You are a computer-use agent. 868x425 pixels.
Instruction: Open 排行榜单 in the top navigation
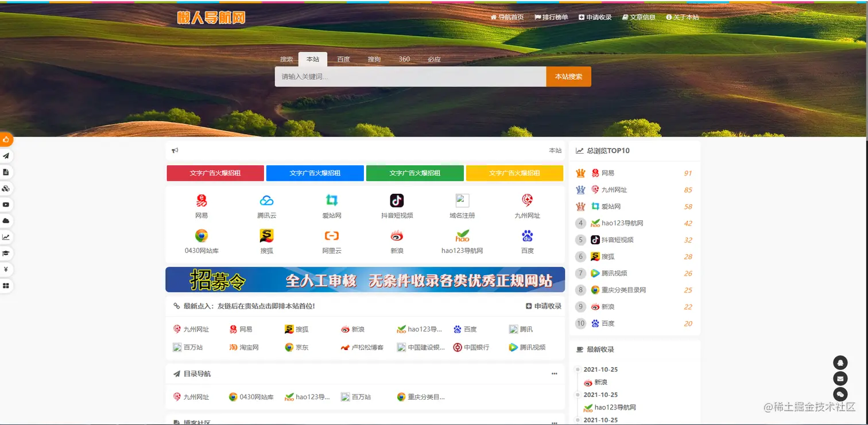pyautogui.click(x=551, y=17)
